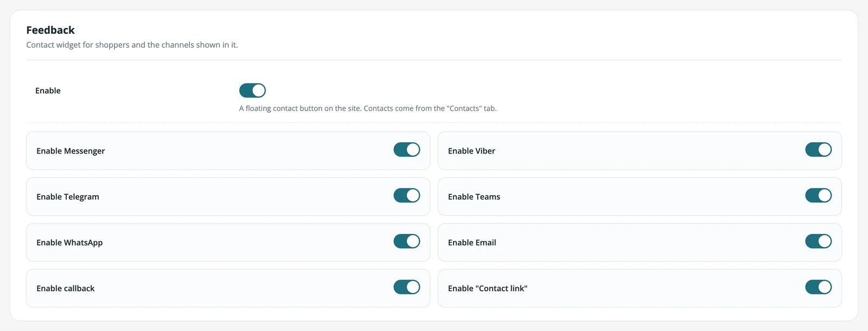Click the Enable Messenger label text
Viewport: 868px width, 331px height.
tap(71, 151)
